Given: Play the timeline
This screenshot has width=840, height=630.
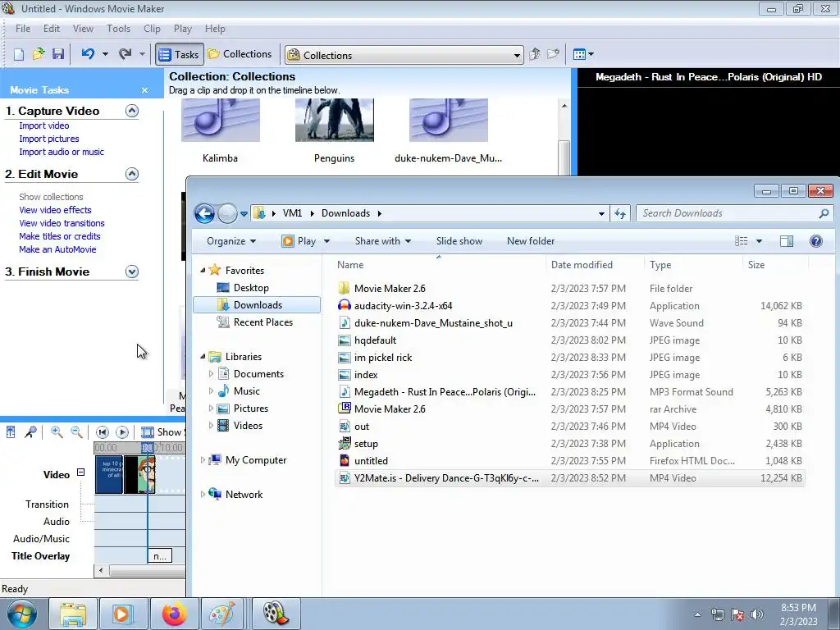Looking at the screenshot, I should coord(122,431).
